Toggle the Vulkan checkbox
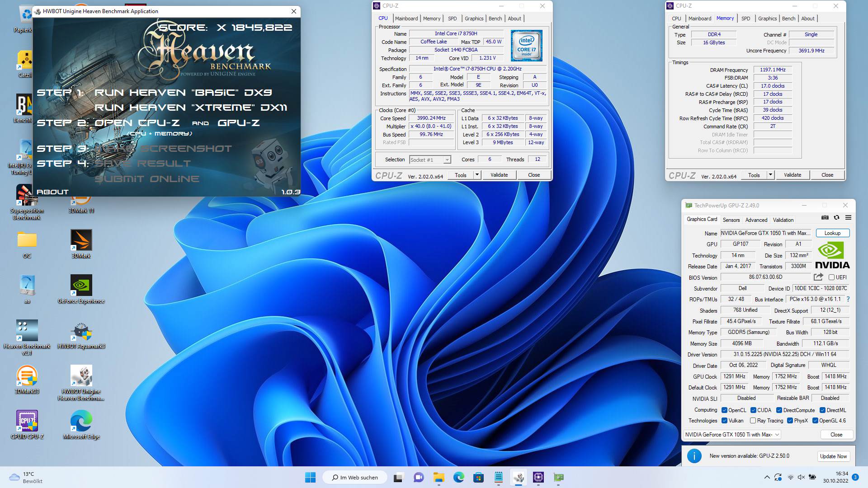This screenshot has width=868, height=488. click(x=724, y=421)
